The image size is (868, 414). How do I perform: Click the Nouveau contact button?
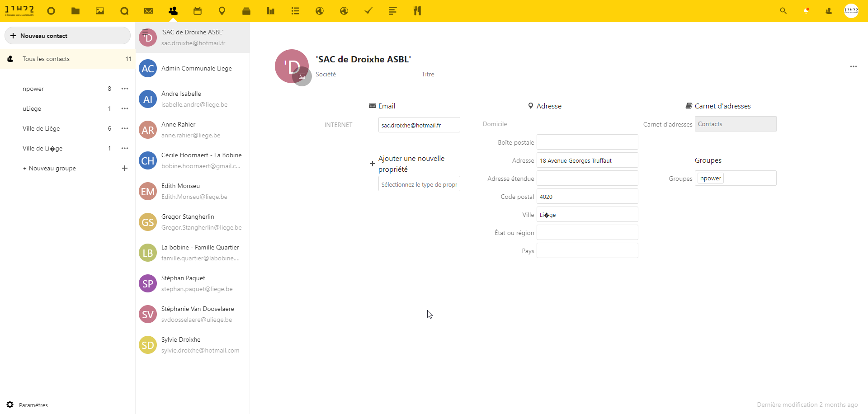pos(67,36)
